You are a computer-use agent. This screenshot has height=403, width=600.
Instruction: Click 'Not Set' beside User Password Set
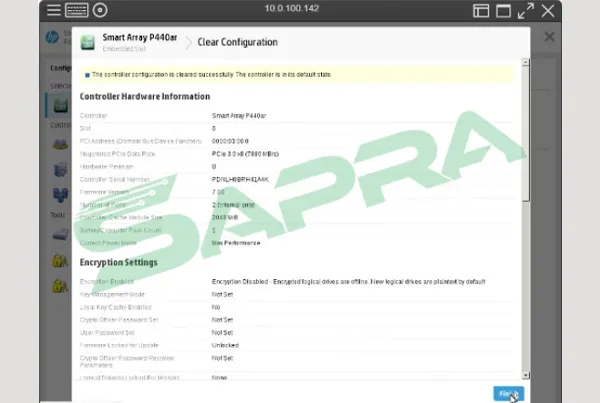222,333
